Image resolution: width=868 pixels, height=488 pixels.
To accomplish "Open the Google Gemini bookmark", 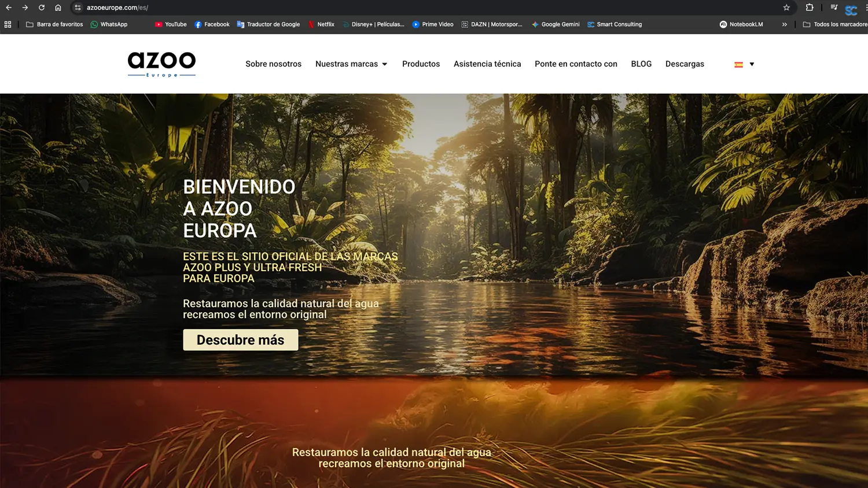I will click(x=556, y=24).
